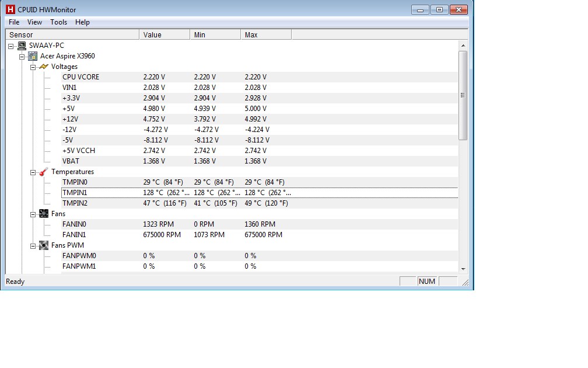Select the TMPIN1 temperature row
This screenshot has height=368, width=588.
pyautogui.click(x=260, y=193)
